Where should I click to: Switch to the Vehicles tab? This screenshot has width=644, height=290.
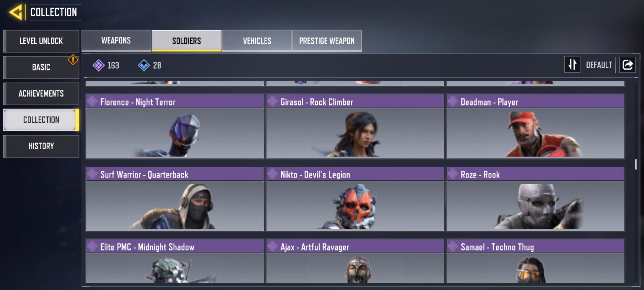pos(257,41)
